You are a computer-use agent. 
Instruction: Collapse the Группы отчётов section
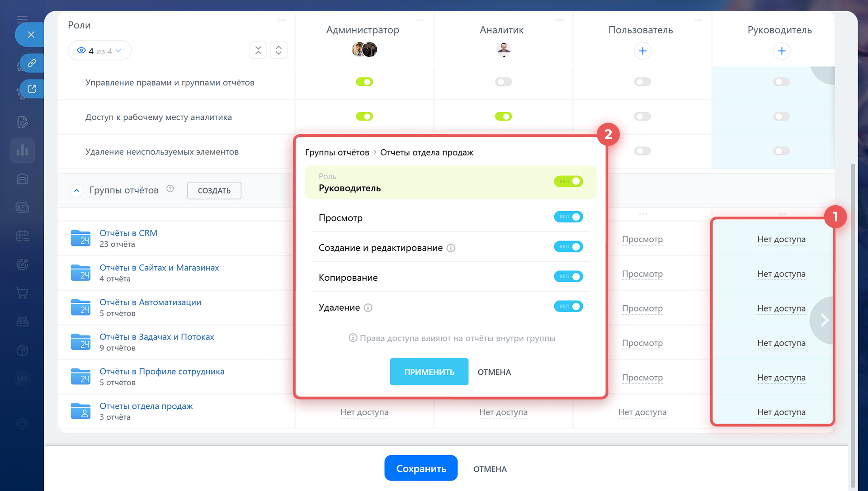pos(77,190)
